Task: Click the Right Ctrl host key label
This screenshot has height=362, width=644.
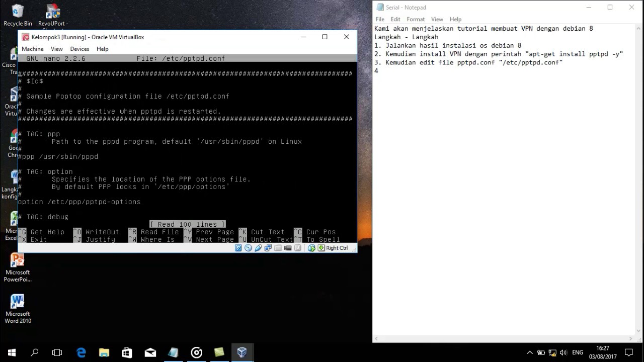Action: point(337,248)
